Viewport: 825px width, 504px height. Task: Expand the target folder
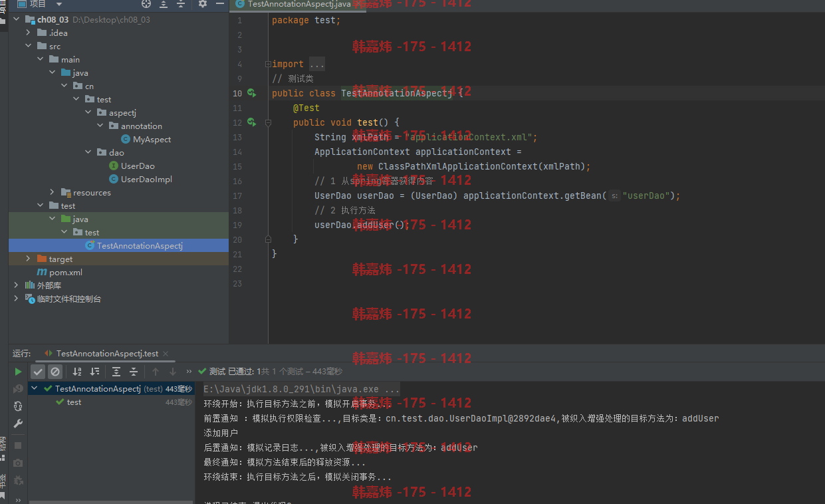pos(29,259)
